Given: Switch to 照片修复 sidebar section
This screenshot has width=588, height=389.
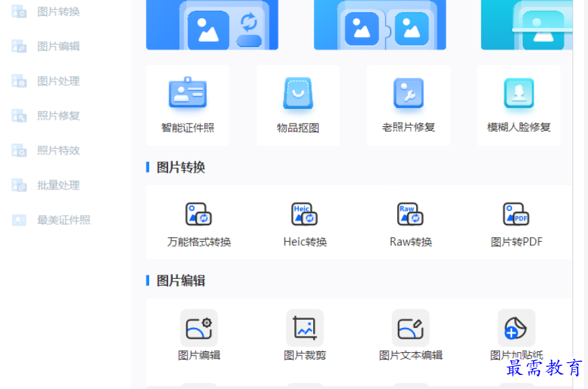Looking at the screenshot, I should tap(58, 116).
